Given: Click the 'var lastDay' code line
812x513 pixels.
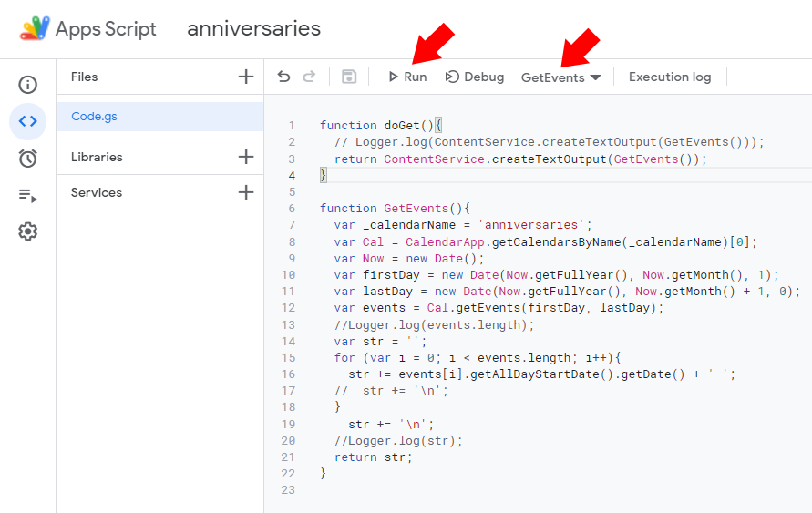Looking at the screenshot, I should click(x=567, y=292).
